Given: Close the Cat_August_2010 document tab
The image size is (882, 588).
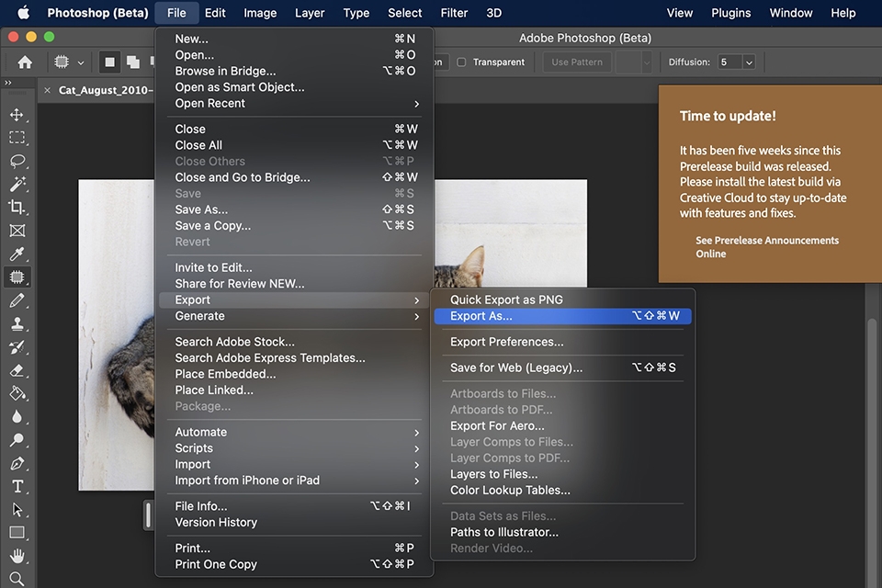Looking at the screenshot, I should tap(47, 90).
